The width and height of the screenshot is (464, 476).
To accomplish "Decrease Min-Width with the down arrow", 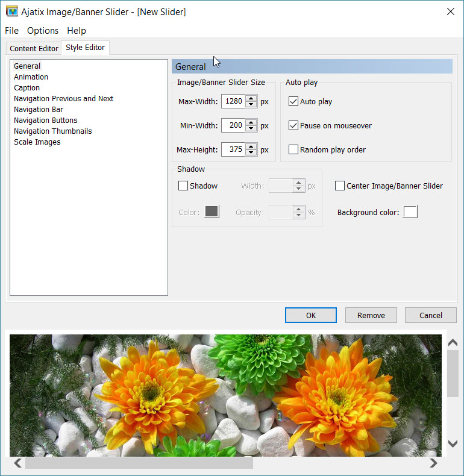I will [x=251, y=129].
